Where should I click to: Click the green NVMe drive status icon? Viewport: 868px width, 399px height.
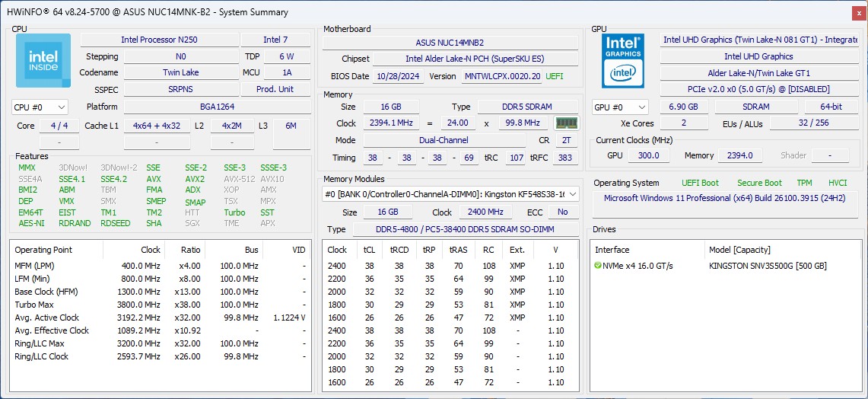pos(598,266)
